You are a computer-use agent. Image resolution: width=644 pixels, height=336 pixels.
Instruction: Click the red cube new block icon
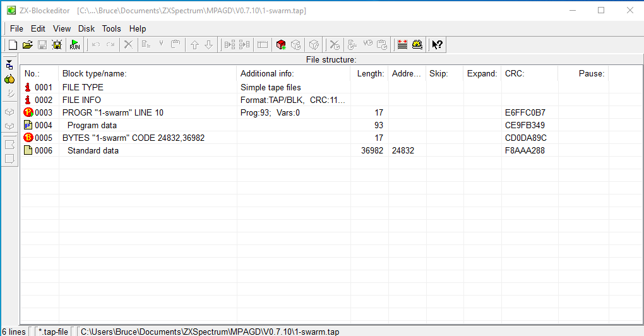pyautogui.click(x=281, y=45)
